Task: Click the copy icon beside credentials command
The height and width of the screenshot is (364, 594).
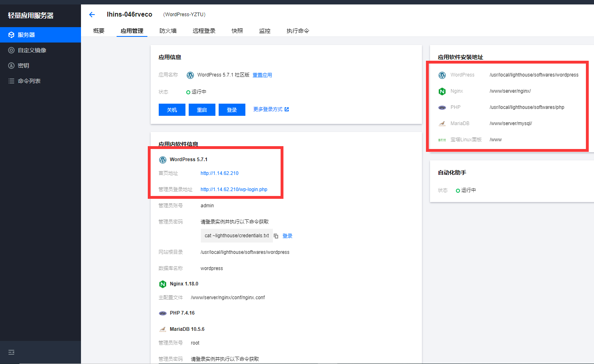Action: coord(276,236)
